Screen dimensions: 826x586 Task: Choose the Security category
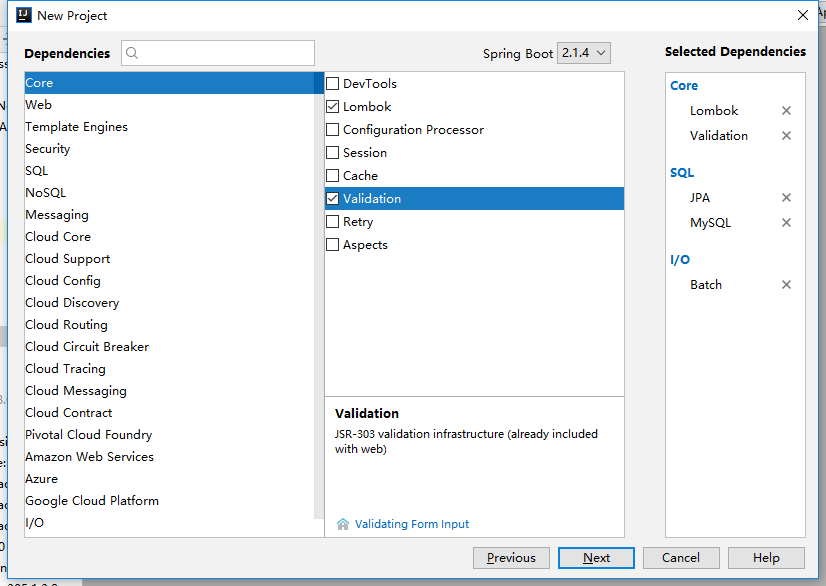tap(169, 149)
